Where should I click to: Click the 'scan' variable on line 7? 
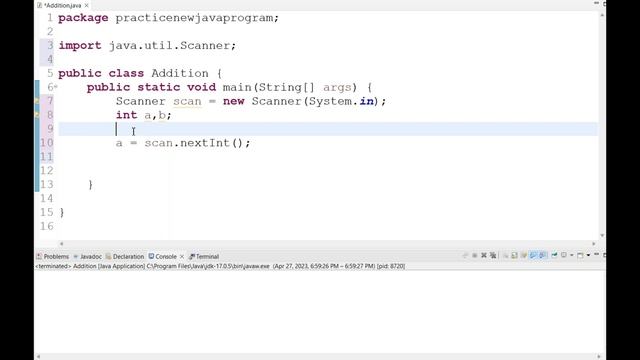pyautogui.click(x=187, y=101)
